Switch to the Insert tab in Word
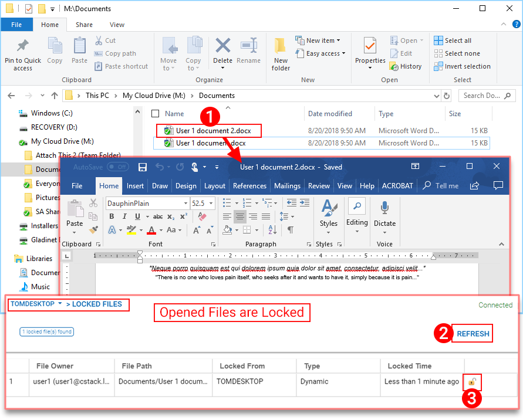The width and height of the screenshot is (523, 420). click(x=135, y=186)
